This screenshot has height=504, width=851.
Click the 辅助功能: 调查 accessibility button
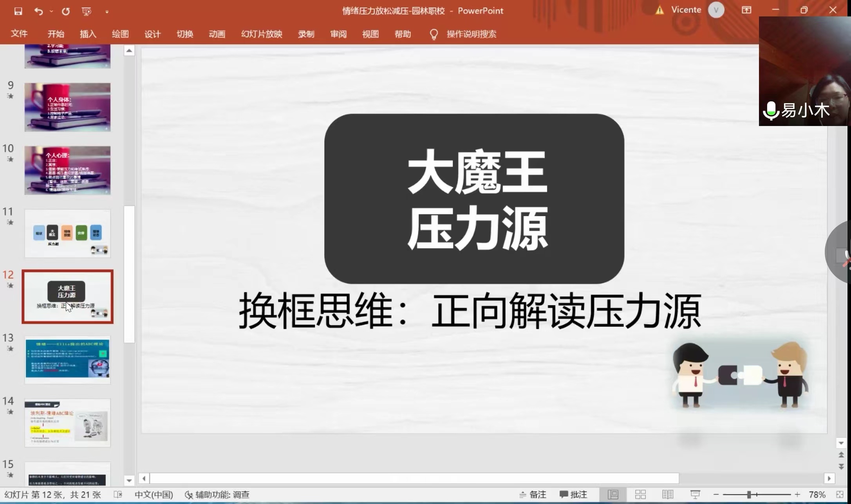click(x=217, y=495)
